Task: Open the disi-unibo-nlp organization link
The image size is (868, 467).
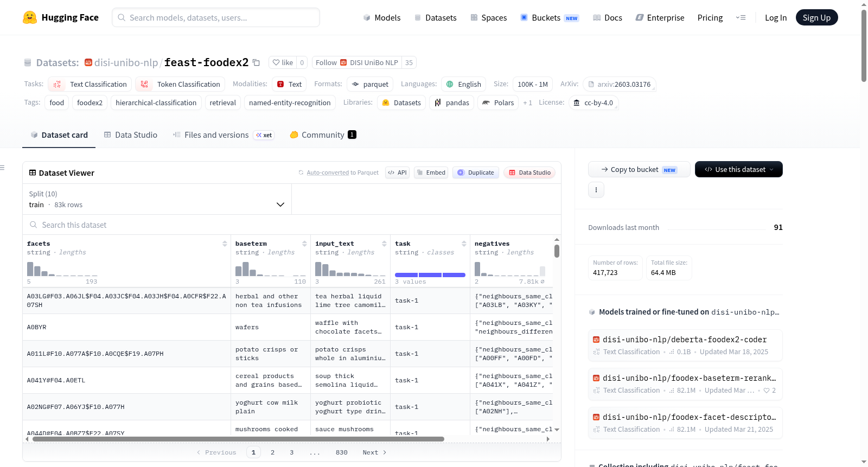Action: pos(126,62)
